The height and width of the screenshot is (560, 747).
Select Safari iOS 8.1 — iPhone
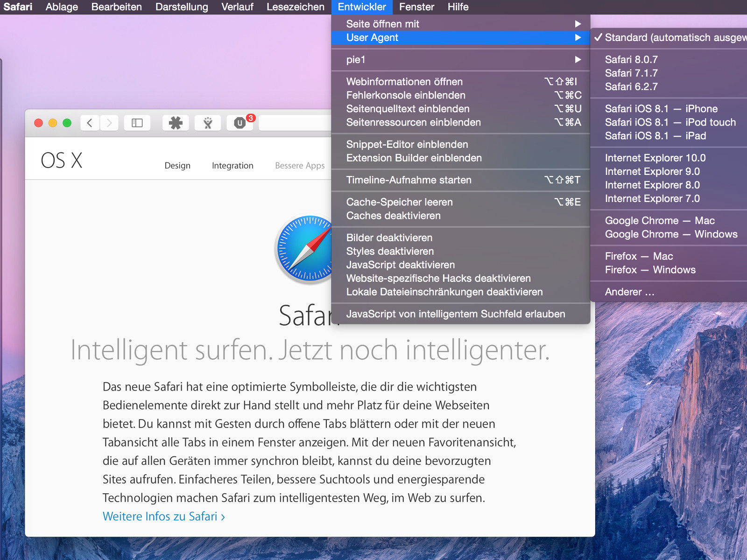coord(669,109)
